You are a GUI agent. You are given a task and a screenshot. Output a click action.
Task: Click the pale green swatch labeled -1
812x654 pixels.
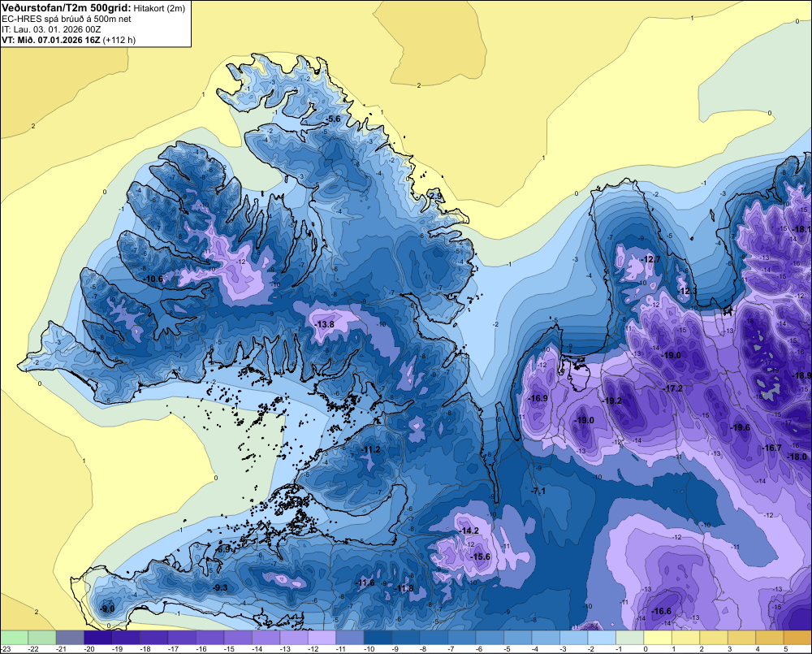coord(629,637)
